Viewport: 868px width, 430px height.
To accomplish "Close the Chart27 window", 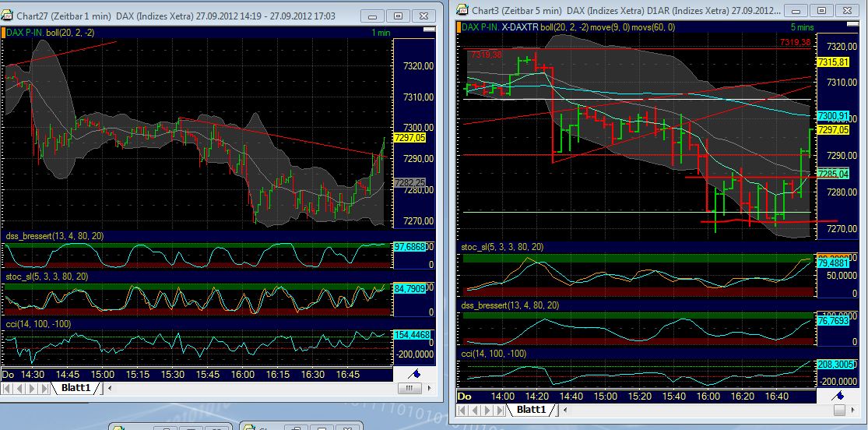I will (423, 16).
